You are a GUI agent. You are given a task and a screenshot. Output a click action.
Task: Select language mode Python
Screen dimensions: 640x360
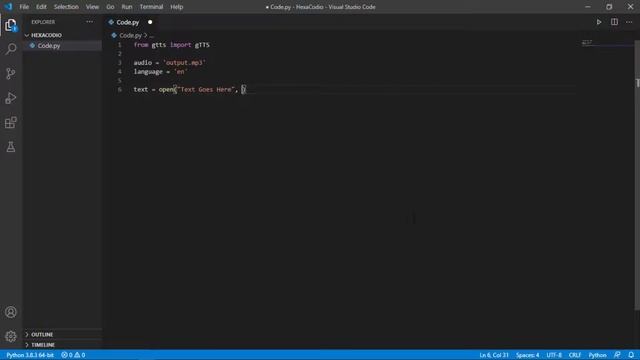597,355
